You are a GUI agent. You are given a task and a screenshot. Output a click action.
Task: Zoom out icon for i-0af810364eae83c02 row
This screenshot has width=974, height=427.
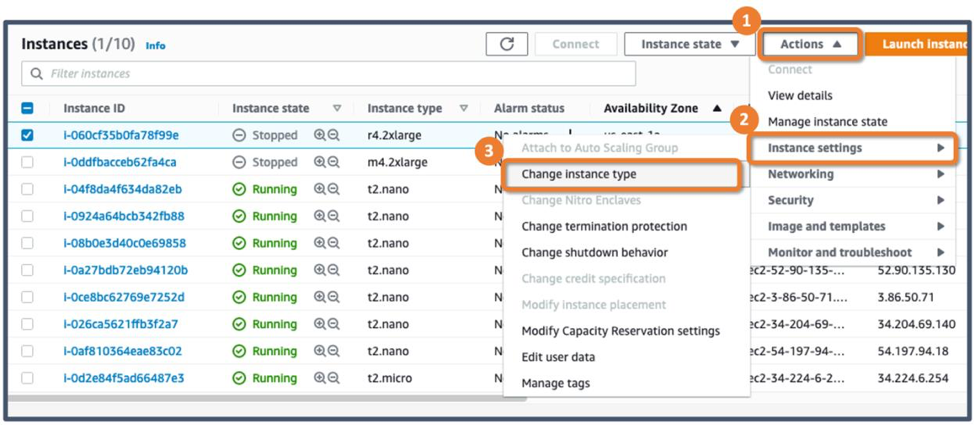tap(334, 351)
